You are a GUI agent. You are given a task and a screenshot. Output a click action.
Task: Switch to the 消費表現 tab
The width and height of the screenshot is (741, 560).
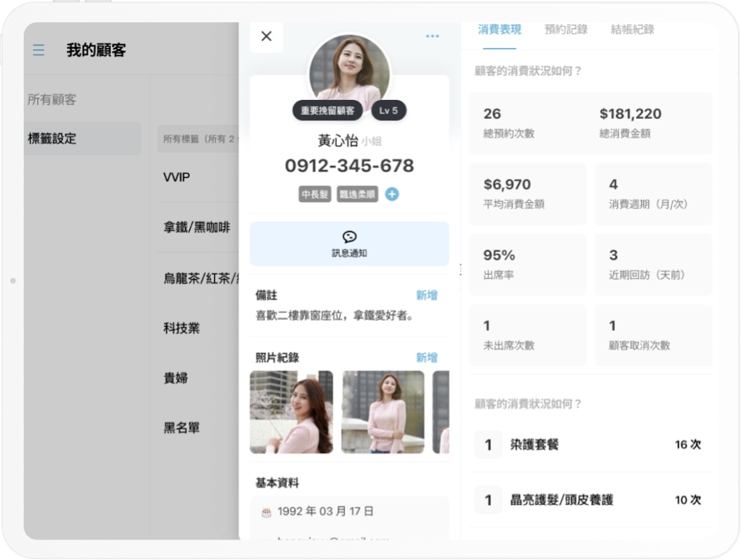499,30
